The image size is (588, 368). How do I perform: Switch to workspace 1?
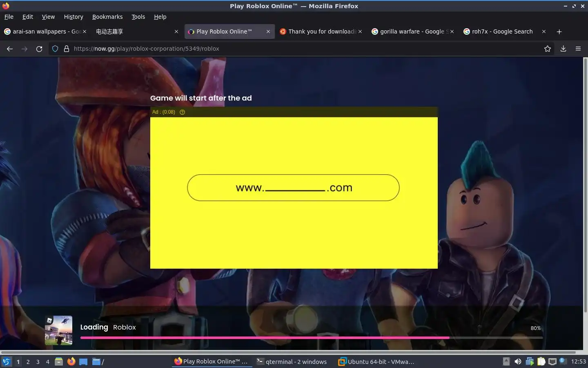pos(18,362)
